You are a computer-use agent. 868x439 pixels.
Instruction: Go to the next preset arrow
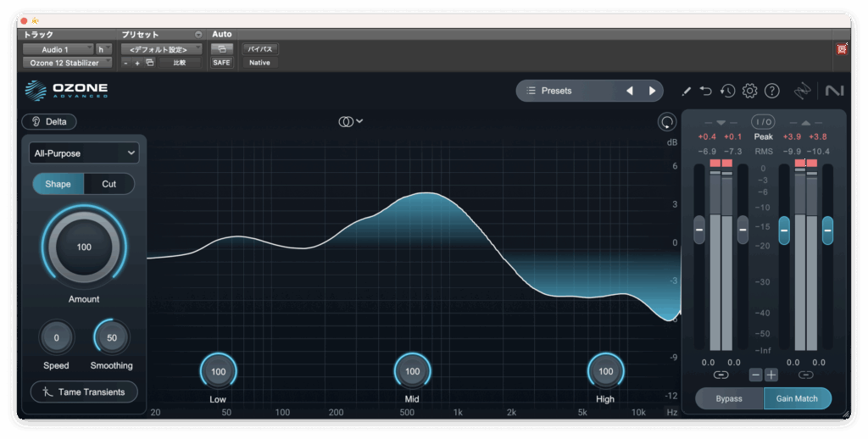(652, 91)
